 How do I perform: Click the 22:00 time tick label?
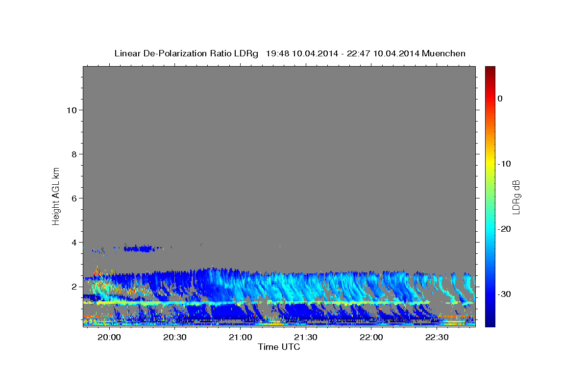coord(371,338)
